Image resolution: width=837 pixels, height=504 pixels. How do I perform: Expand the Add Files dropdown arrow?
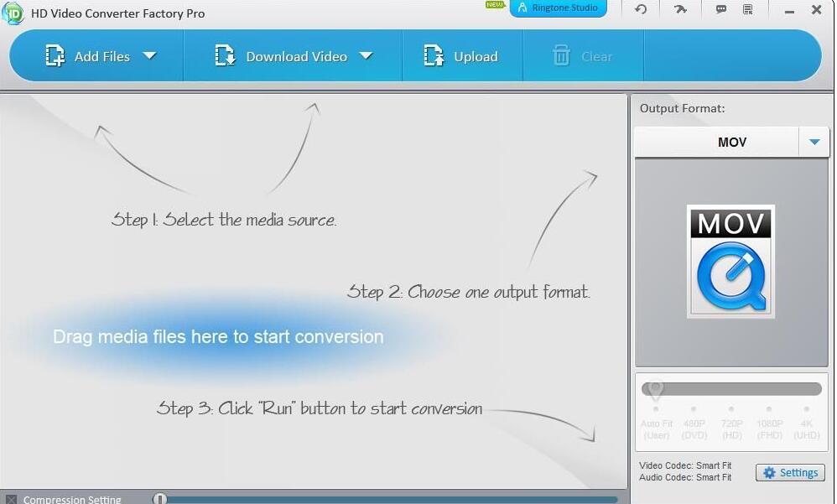[x=149, y=56]
